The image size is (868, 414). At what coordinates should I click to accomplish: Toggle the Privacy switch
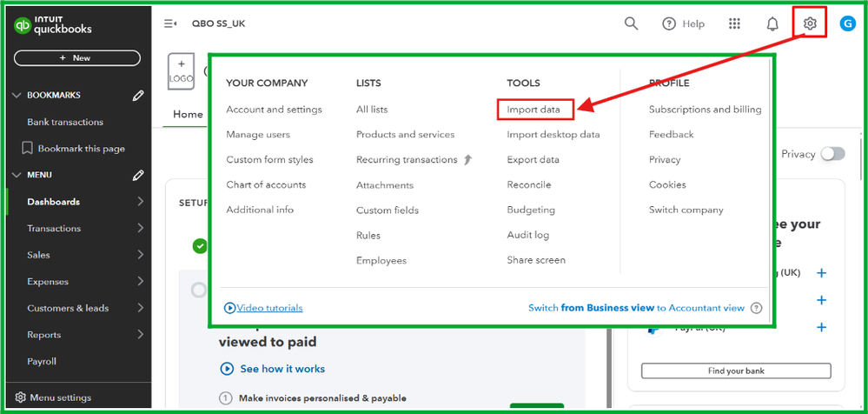[x=832, y=154]
